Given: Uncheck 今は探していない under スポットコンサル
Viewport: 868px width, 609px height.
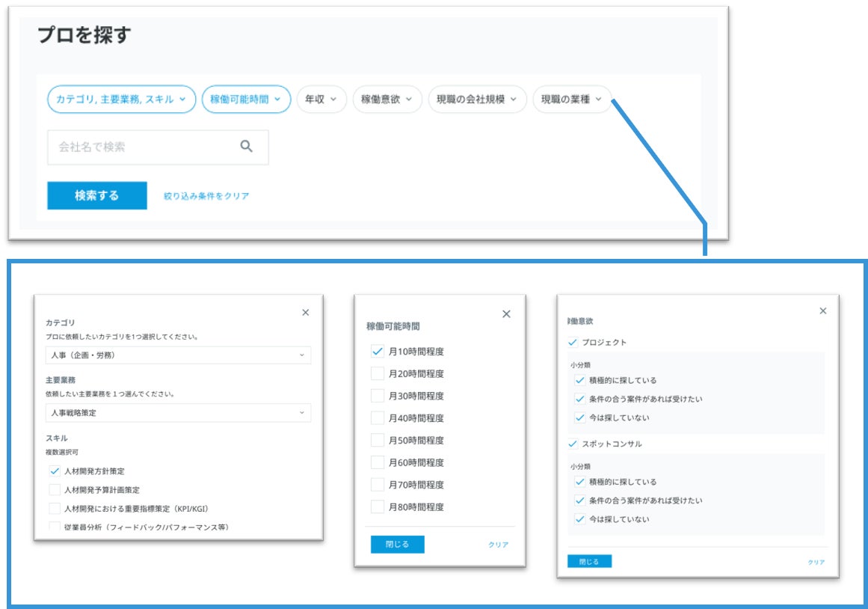Looking at the screenshot, I should coord(579,519).
